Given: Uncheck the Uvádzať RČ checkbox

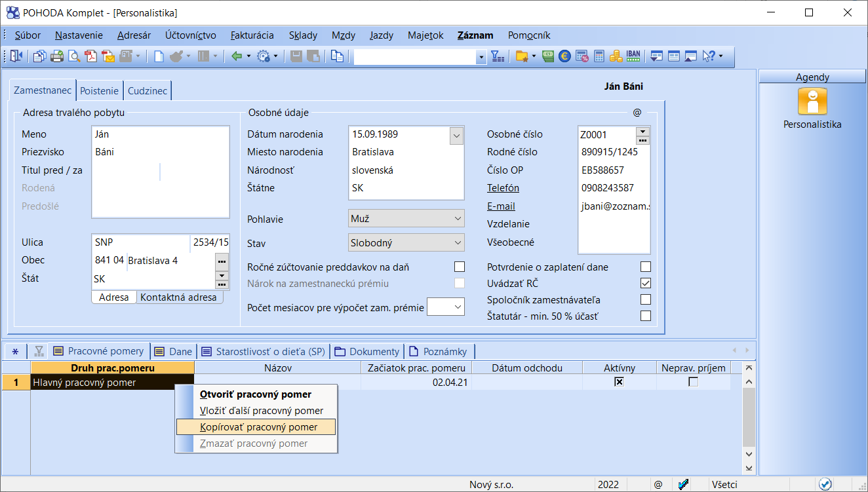Looking at the screenshot, I should click(x=646, y=283).
